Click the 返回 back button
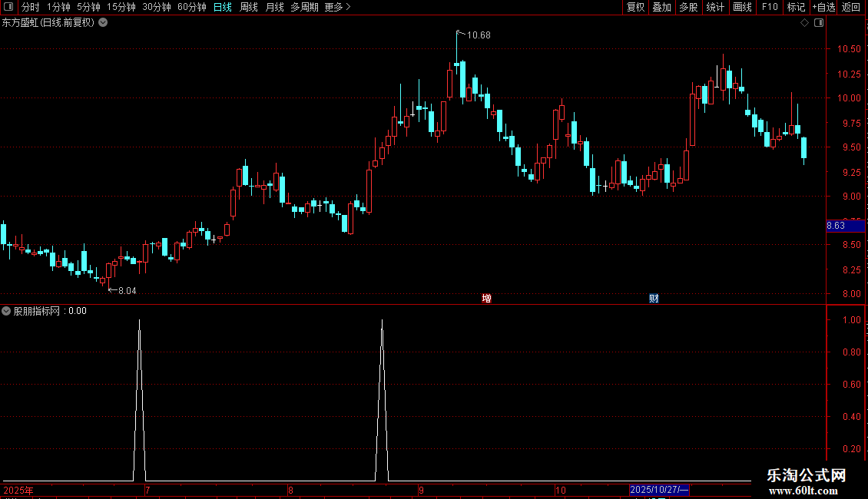Viewport: 868px width, 499px height. [x=851, y=7]
